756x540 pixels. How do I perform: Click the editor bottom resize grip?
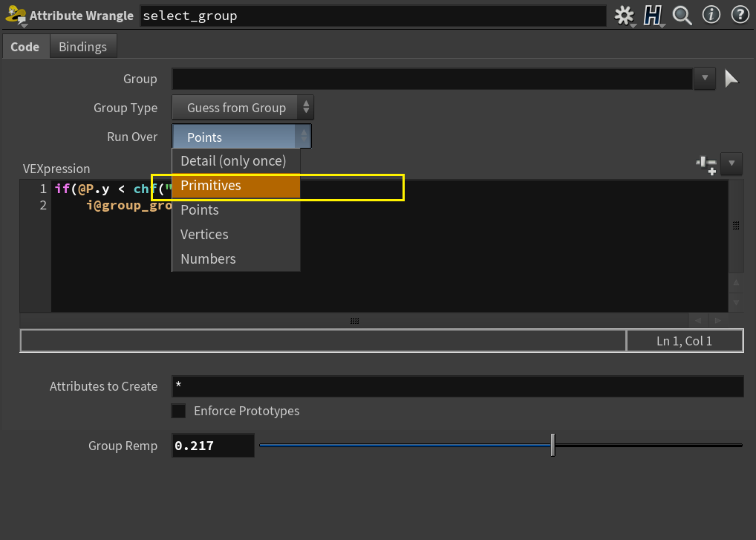[354, 321]
